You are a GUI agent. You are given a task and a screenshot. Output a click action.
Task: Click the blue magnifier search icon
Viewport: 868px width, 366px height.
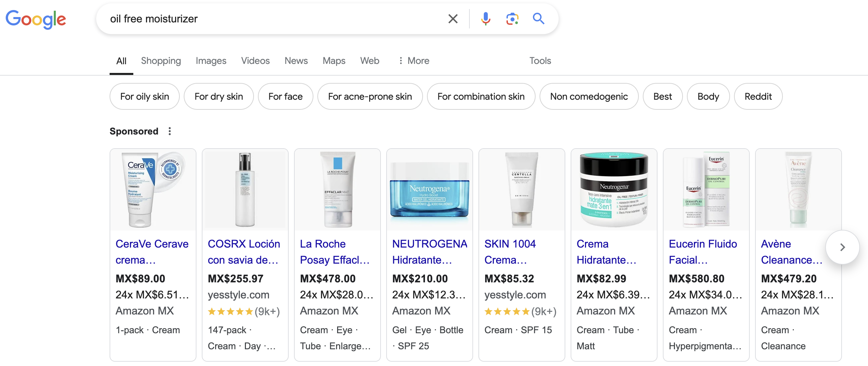(538, 18)
